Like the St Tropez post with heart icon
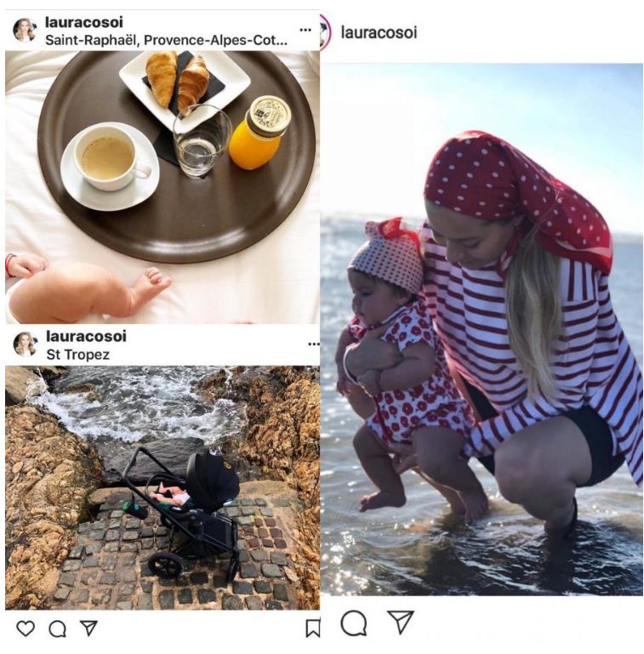 point(26,628)
